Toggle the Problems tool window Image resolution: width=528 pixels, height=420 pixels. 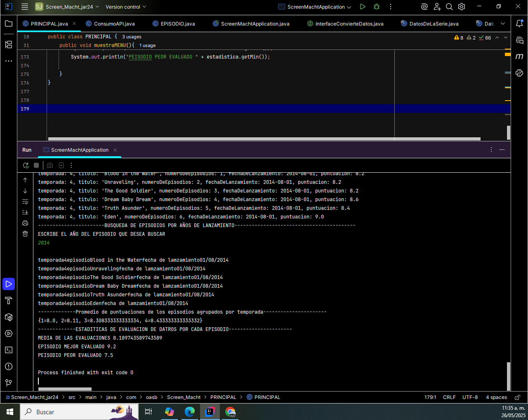click(9, 366)
